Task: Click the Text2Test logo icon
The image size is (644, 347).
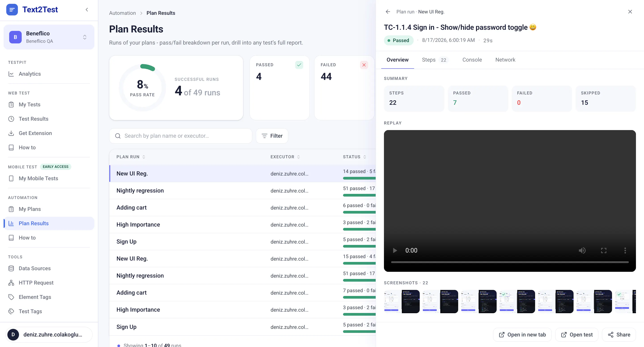Action: [x=12, y=10]
